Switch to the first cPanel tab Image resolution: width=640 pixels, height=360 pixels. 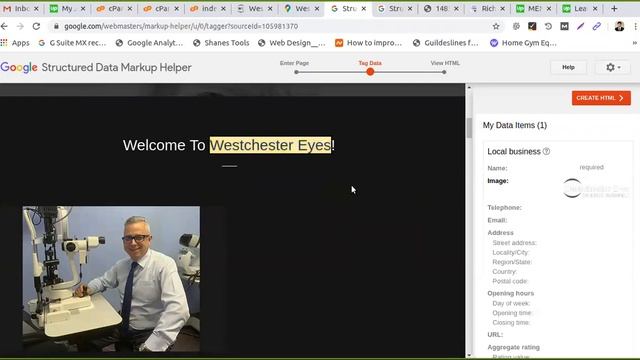click(114, 8)
